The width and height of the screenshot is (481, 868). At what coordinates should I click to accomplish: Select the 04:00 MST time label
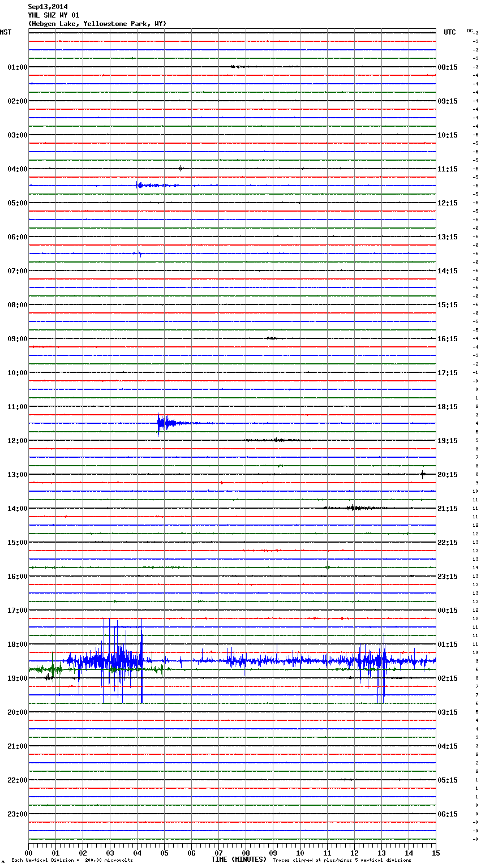(x=17, y=169)
